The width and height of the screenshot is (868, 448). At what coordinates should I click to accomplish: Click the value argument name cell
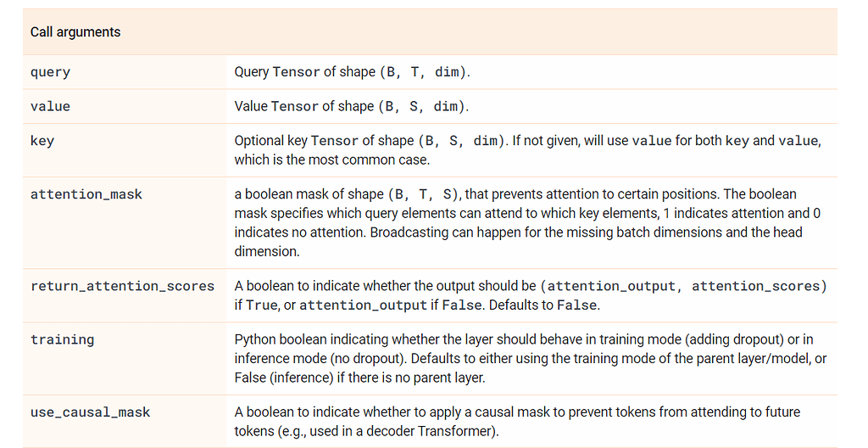[x=50, y=106]
